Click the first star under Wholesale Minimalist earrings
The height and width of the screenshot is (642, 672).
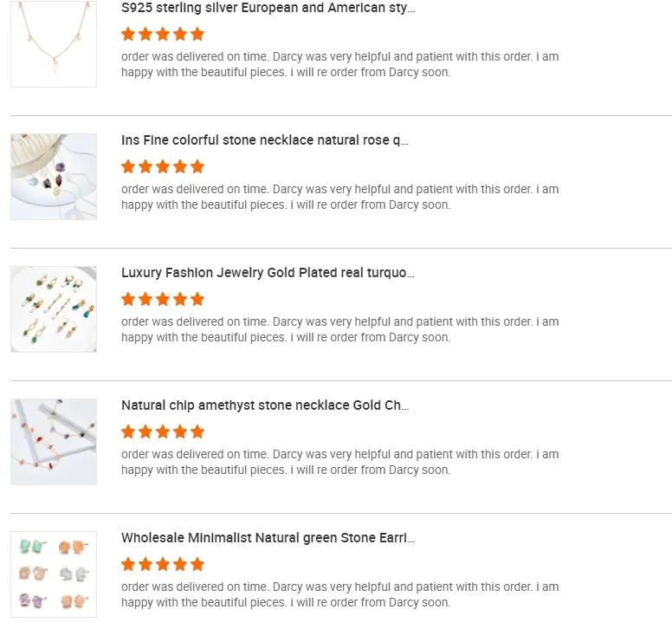(128, 564)
